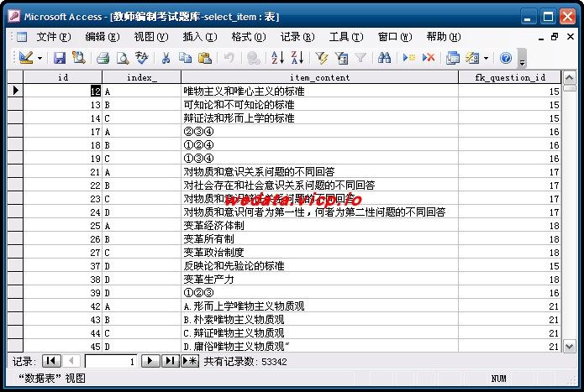Open the 编辑(E) menu
Screen dimensions: 584x392
[x=102, y=37]
